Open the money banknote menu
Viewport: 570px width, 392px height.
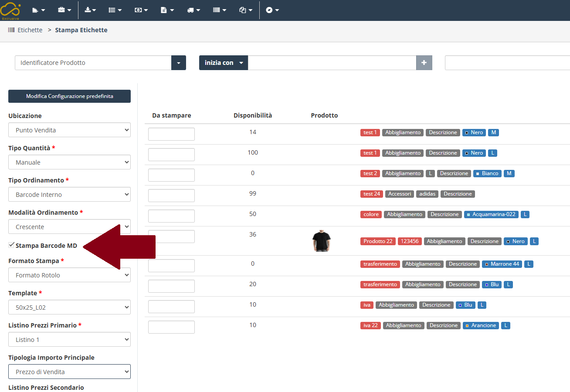coord(141,10)
